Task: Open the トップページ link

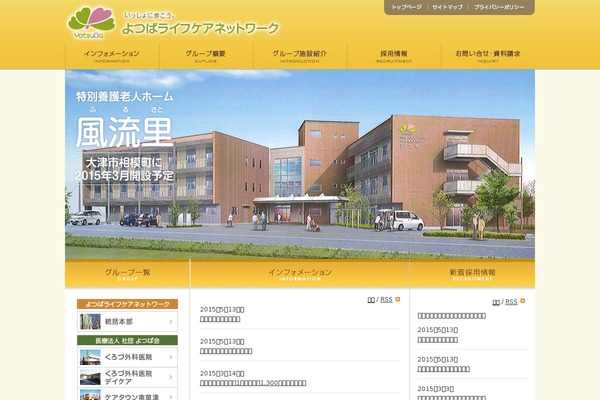Action: (406, 7)
